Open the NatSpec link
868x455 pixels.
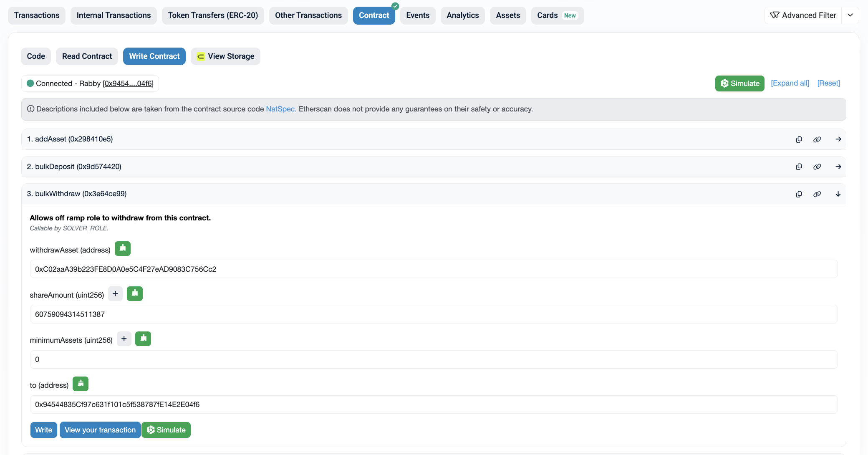[x=280, y=109]
